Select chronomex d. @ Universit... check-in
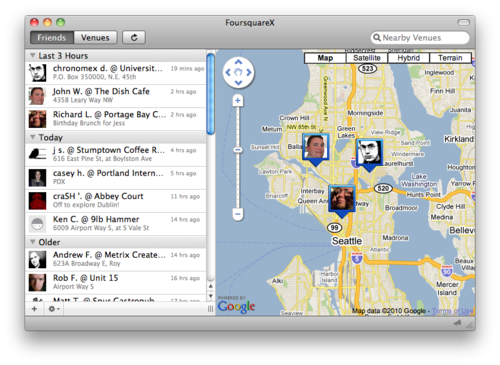The height and width of the screenshot is (365, 500). [x=116, y=72]
